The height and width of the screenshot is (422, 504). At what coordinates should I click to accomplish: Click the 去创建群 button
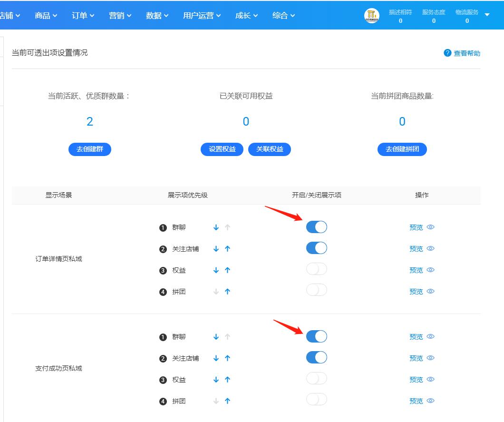[x=89, y=149]
